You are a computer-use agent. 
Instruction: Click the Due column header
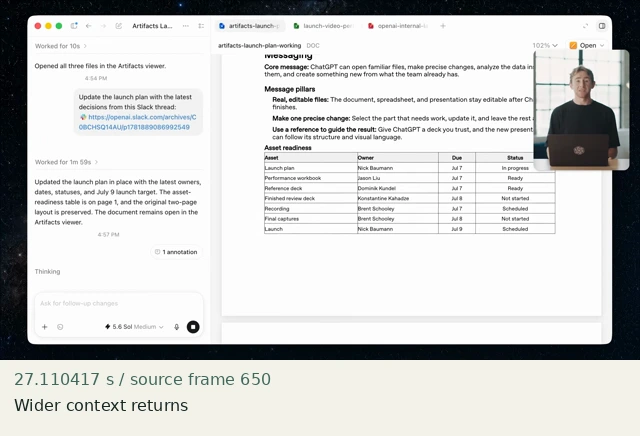[x=457, y=158]
